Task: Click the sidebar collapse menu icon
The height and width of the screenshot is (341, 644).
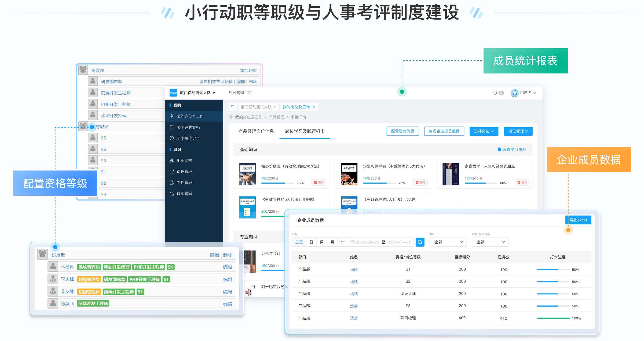Action: tap(232, 107)
